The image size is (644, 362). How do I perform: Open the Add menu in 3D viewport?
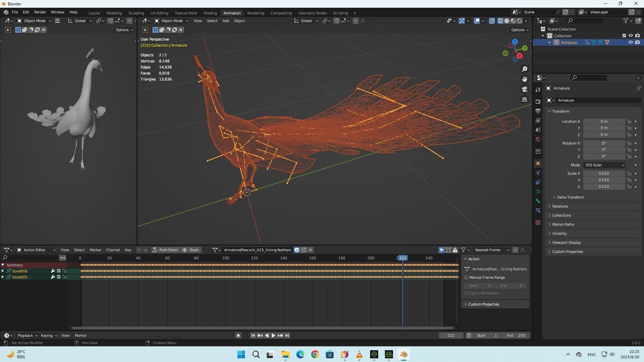(x=226, y=21)
